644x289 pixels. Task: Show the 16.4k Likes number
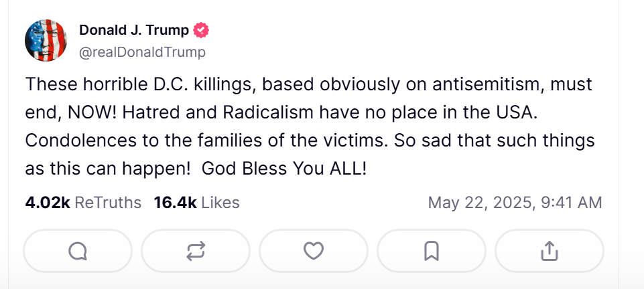(x=175, y=202)
